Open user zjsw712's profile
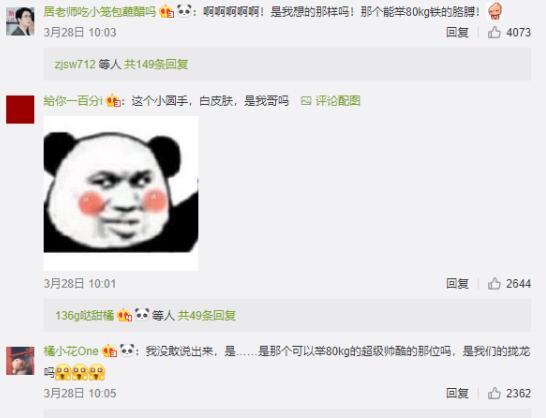The height and width of the screenshot is (418, 546). pyautogui.click(x=75, y=64)
